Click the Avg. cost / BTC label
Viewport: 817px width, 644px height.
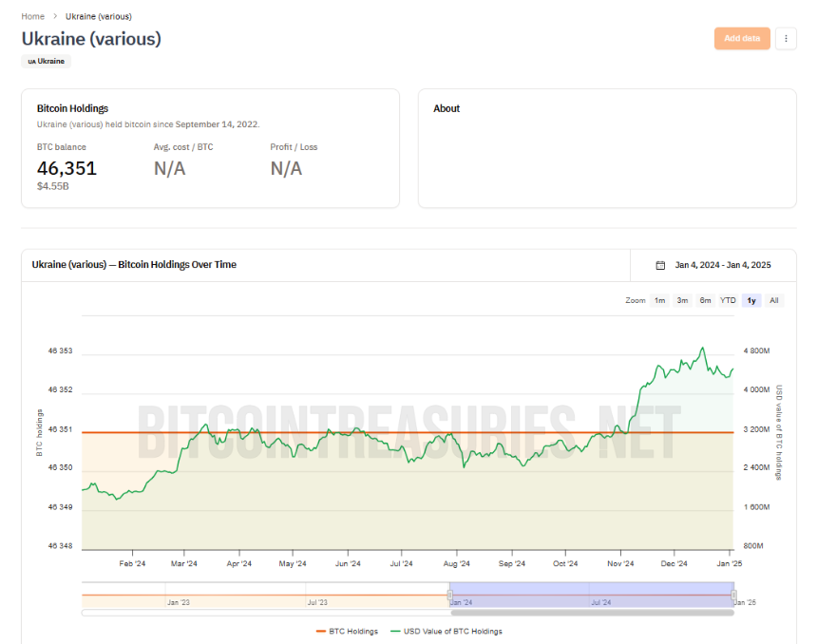point(183,147)
